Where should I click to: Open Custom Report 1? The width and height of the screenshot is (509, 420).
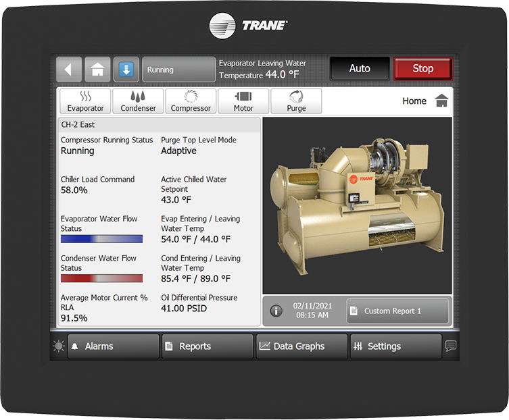pyautogui.click(x=397, y=311)
